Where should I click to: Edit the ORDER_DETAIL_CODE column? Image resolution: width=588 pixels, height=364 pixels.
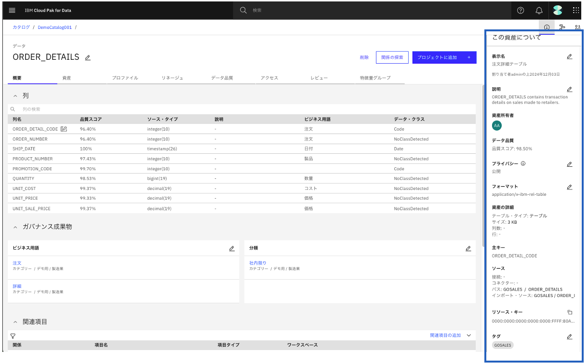(64, 129)
